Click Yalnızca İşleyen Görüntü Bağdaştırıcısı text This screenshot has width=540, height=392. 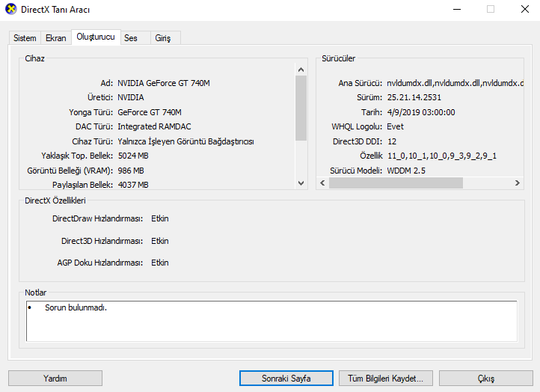[186, 141]
